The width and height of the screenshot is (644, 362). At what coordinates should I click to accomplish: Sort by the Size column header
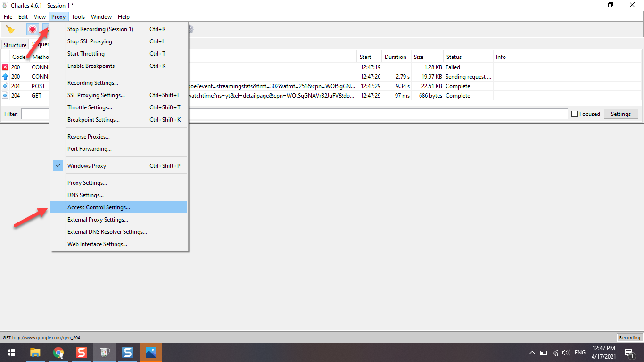point(427,57)
